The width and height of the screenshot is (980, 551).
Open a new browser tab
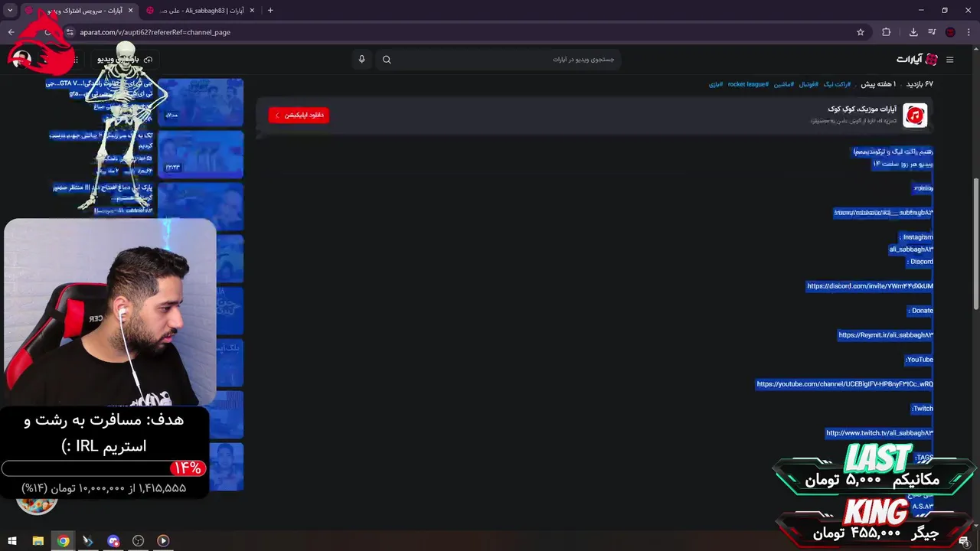coord(270,11)
